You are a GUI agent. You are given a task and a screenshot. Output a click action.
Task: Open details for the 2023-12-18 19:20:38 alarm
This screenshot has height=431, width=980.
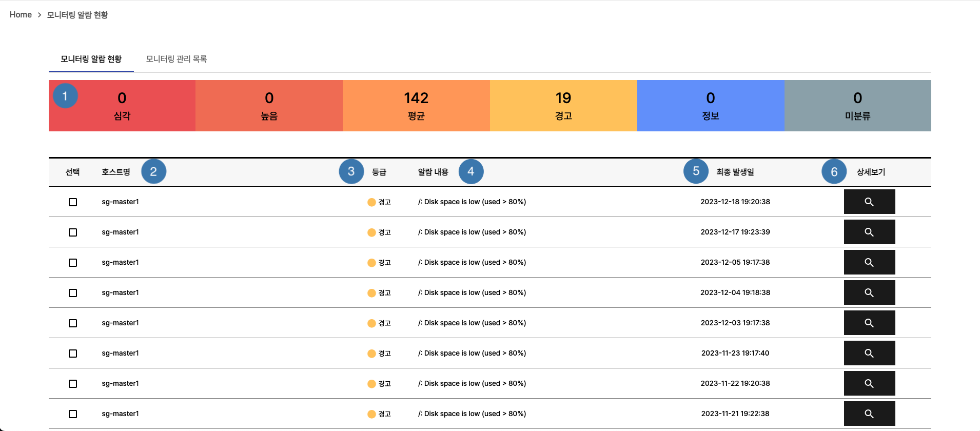click(x=869, y=202)
